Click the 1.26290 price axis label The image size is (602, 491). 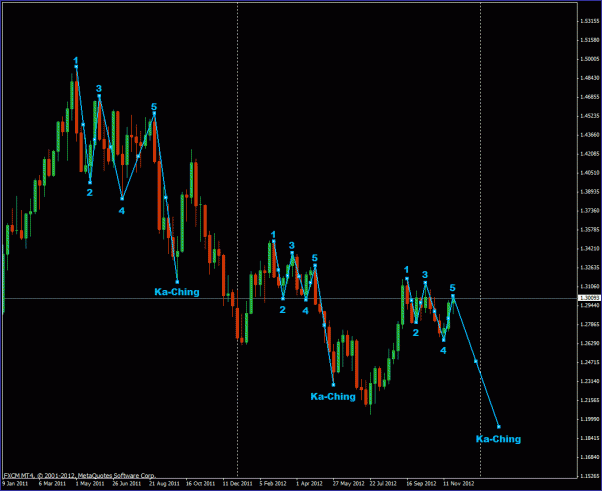click(590, 343)
